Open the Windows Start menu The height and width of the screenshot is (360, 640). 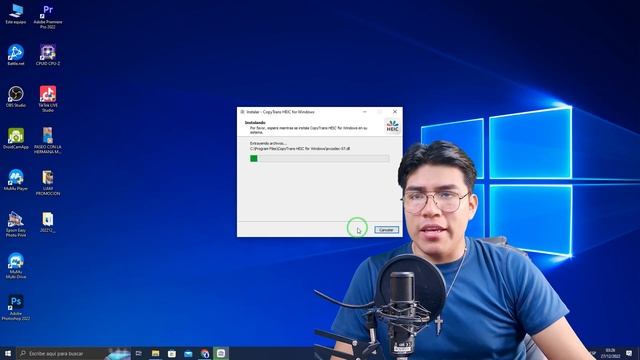(7, 353)
